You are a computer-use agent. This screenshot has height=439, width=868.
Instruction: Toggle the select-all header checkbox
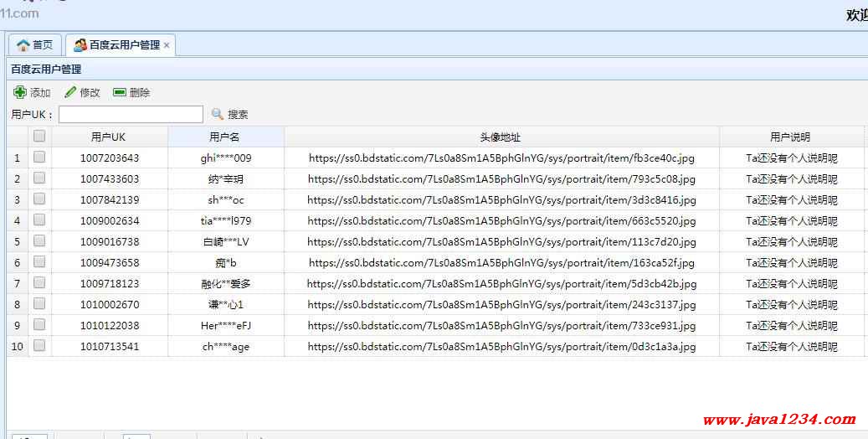coord(39,136)
